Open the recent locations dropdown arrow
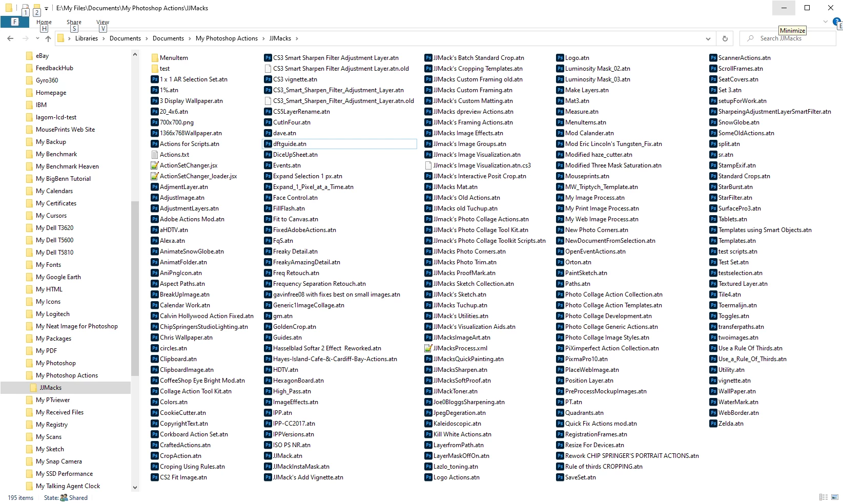This screenshot has height=504, width=843. tap(37, 38)
